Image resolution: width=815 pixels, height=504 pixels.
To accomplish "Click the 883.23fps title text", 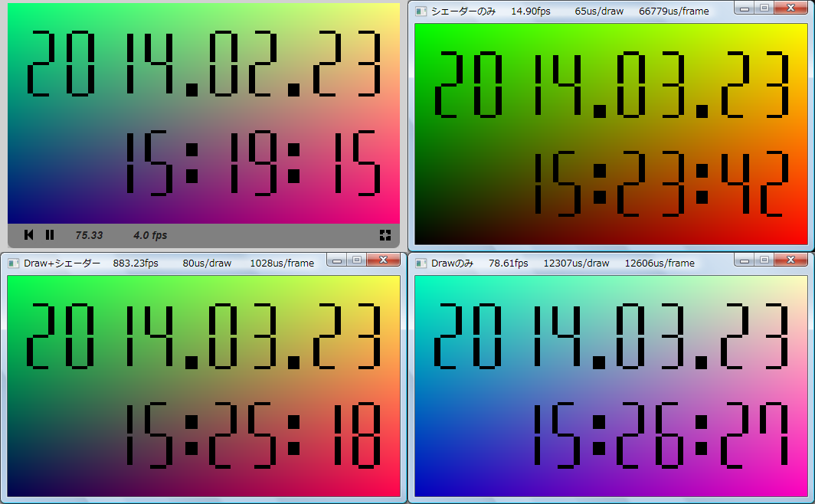I will [x=136, y=263].
